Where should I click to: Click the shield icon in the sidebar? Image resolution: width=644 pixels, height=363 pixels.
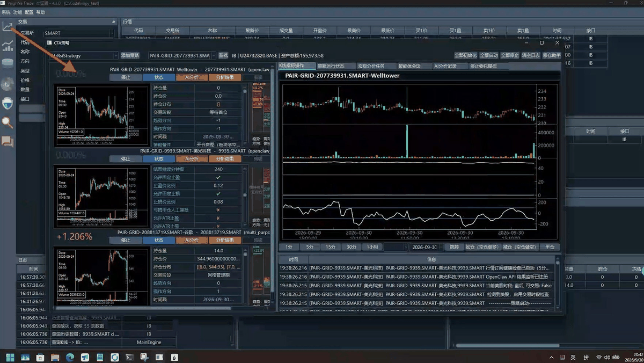(8, 103)
